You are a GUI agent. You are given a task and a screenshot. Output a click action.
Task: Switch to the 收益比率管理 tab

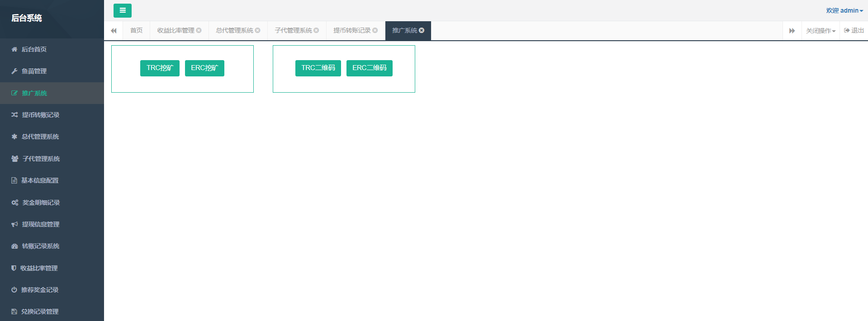tap(175, 30)
